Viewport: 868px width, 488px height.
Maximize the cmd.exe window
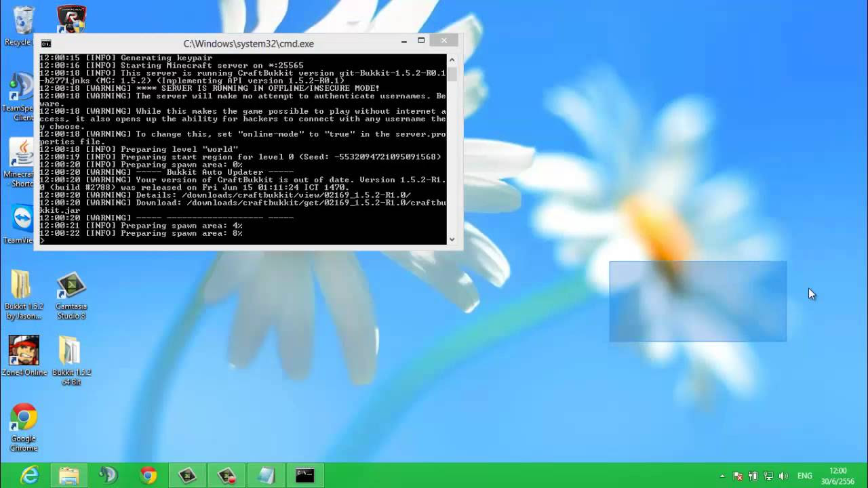(x=421, y=41)
